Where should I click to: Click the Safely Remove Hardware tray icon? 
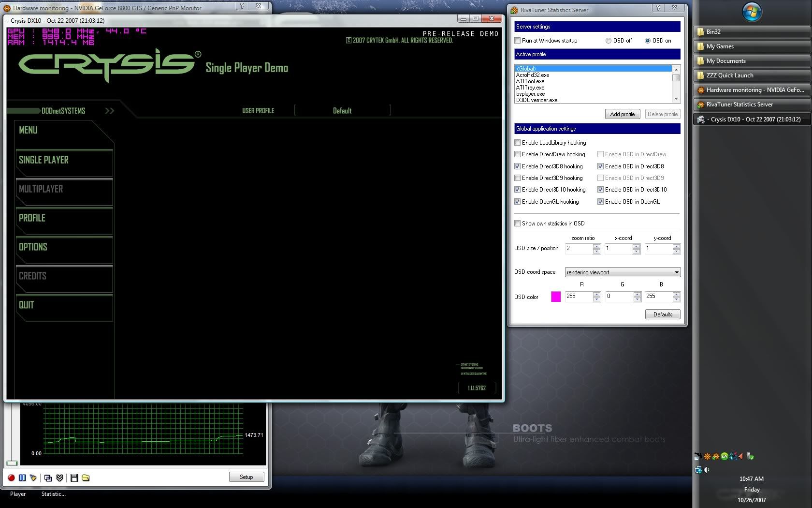click(x=750, y=456)
